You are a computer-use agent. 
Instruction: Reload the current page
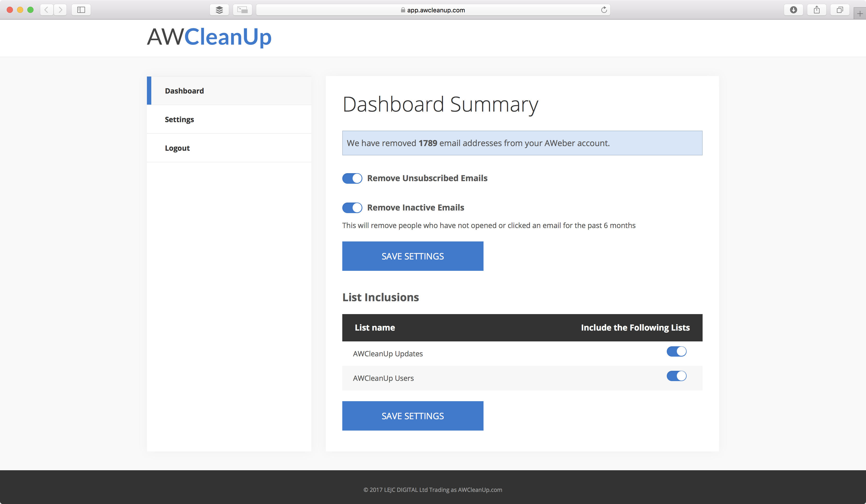(x=604, y=10)
